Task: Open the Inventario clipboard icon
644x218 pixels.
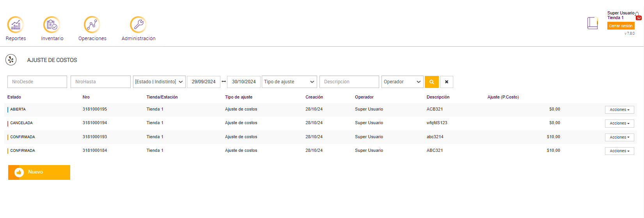Action: (52, 25)
